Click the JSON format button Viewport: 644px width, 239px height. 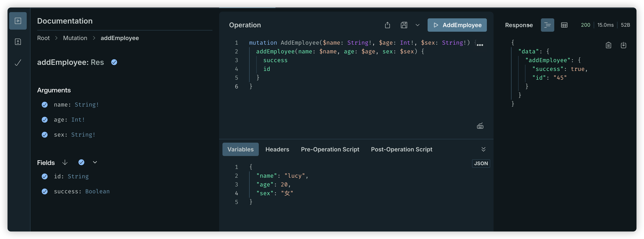[481, 163]
